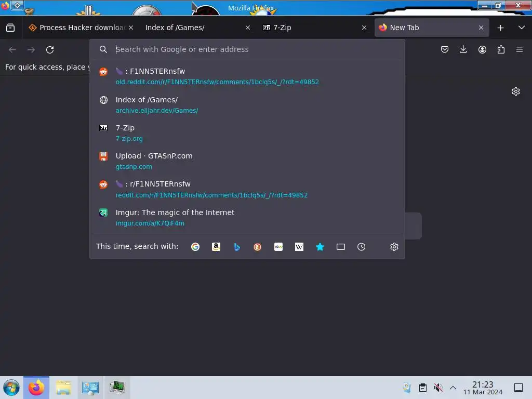Open archive.elijahr.dev Index of /Games/ suggestion
Image resolution: width=532 pixels, height=399 pixels.
click(247, 105)
